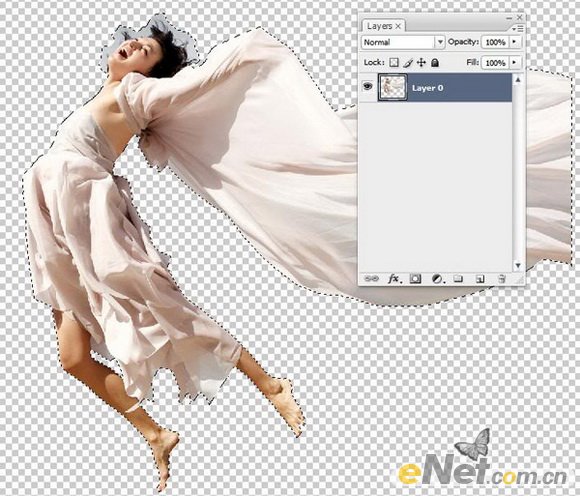Open the Fill slider arrow
Image resolution: width=580 pixels, height=496 pixels.
click(514, 63)
